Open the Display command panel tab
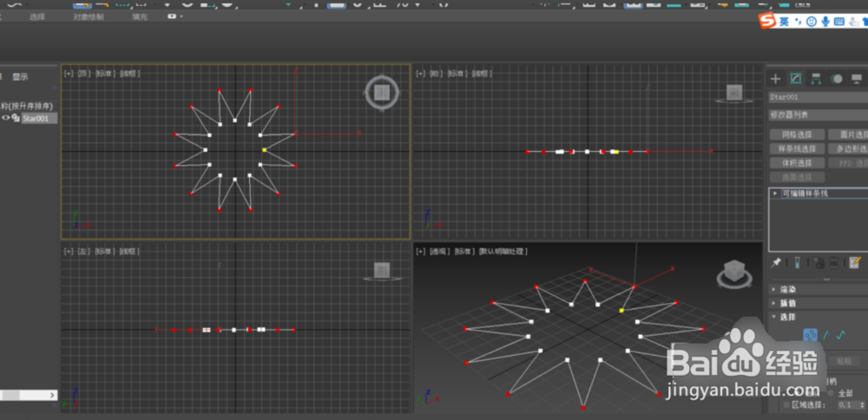This screenshot has height=420, width=868. click(x=857, y=79)
